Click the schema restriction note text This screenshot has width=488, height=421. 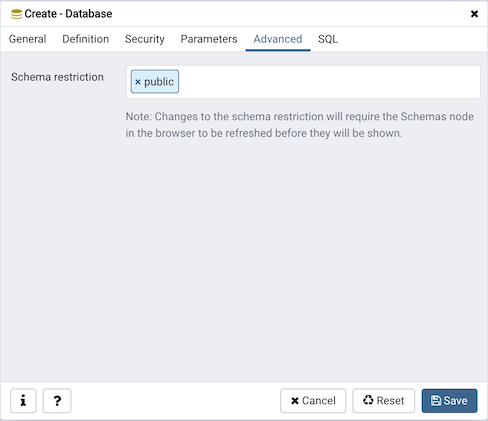299,125
